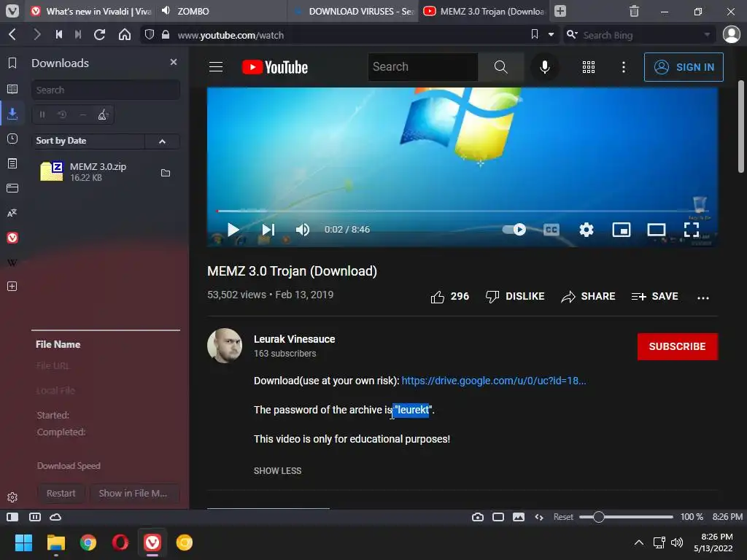Screen dimensions: 747x560
Task: Clear finished downloads with broom icon
Action: (103, 114)
